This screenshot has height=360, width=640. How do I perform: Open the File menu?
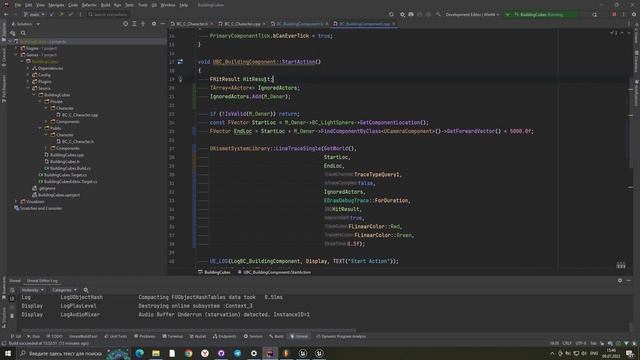[x=18, y=5]
